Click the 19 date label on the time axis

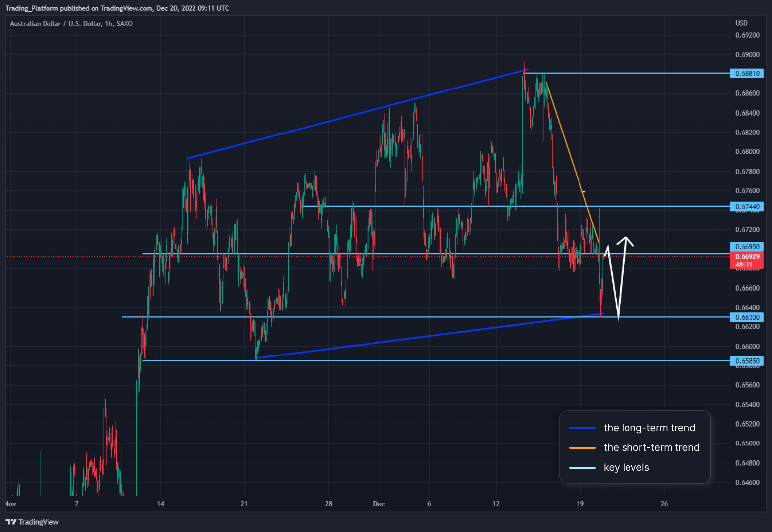pyautogui.click(x=580, y=504)
